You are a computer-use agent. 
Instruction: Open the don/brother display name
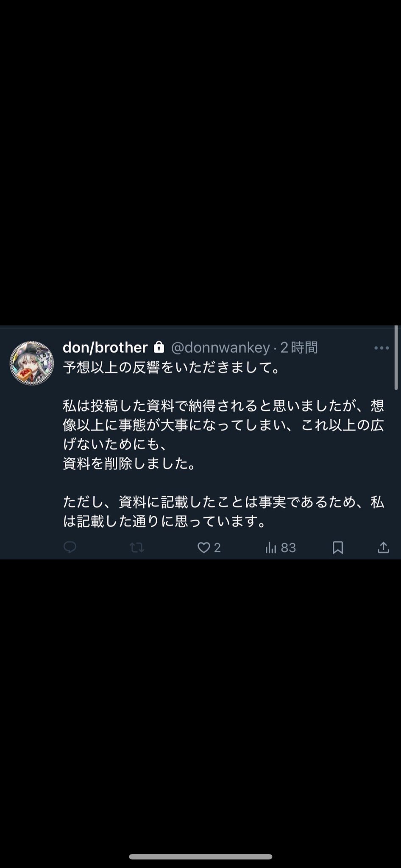coord(105,348)
